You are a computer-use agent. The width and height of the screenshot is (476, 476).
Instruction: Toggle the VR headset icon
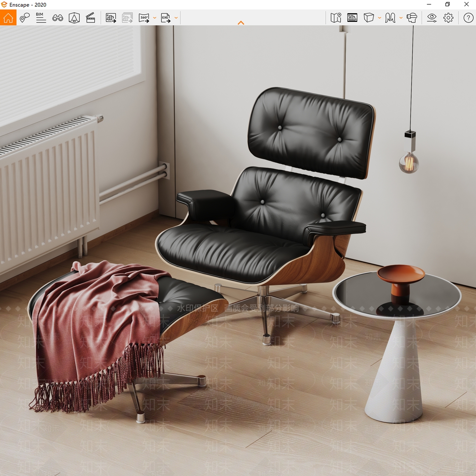point(412,18)
